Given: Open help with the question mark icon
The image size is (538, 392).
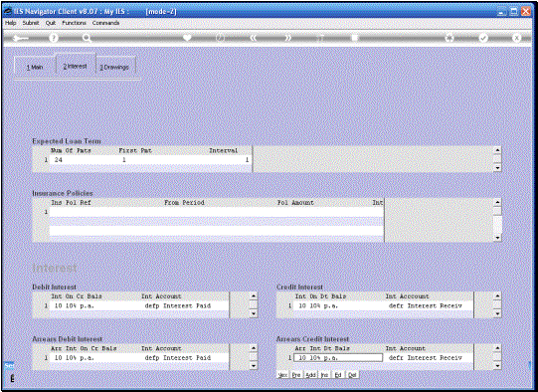Looking at the screenshot, I should coord(53,38).
